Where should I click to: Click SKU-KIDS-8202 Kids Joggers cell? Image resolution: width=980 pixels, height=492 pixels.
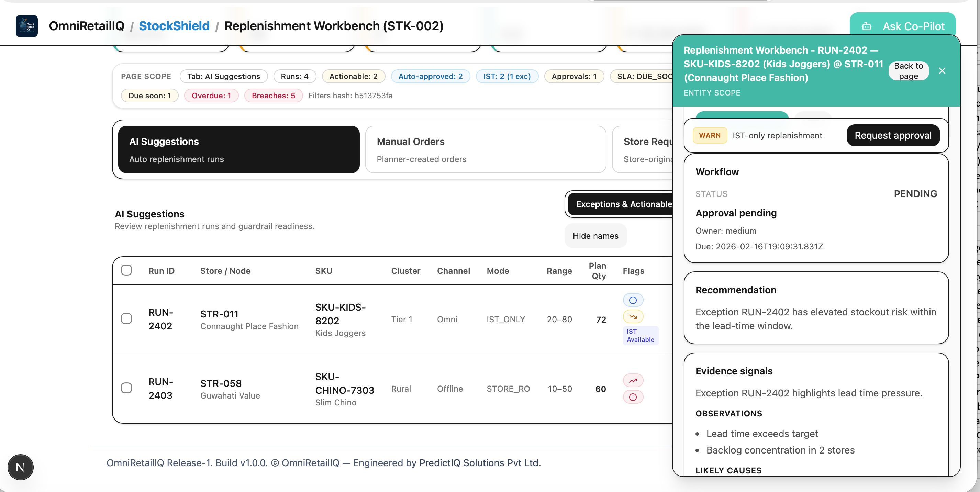341,319
